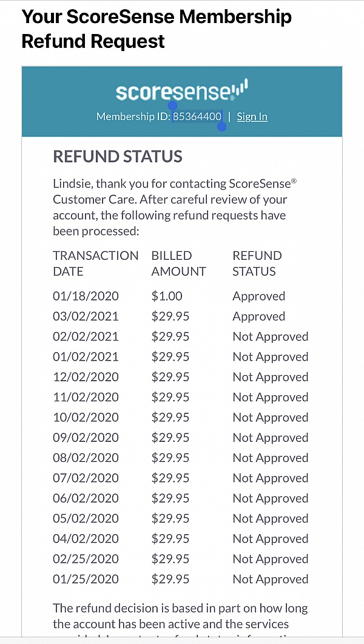Select the 10/02/2020 transaction date
364x644 pixels.
point(86,418)
